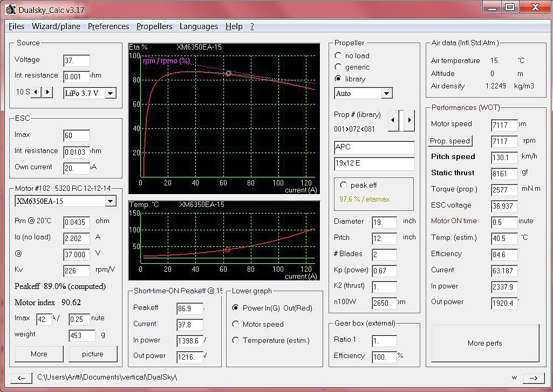Click the Dualsky_Calc title bar icon

(x=10, y=9)
